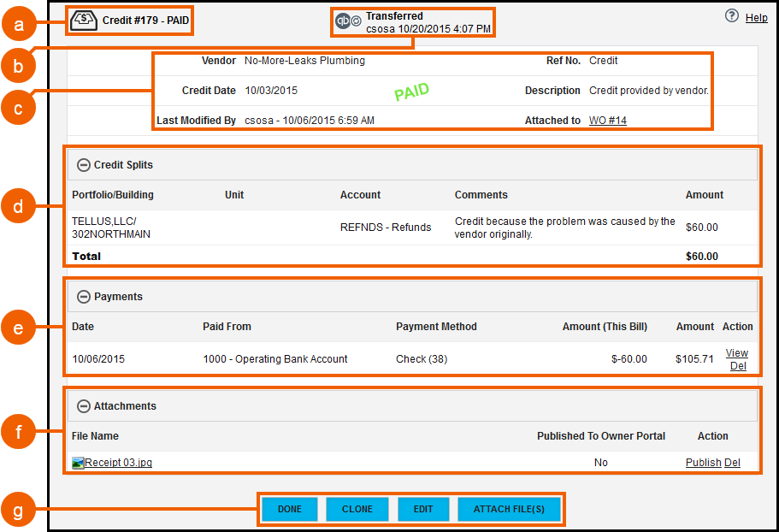Open work order WO #14
779x532 pixels.
click(x=607, y=121)
